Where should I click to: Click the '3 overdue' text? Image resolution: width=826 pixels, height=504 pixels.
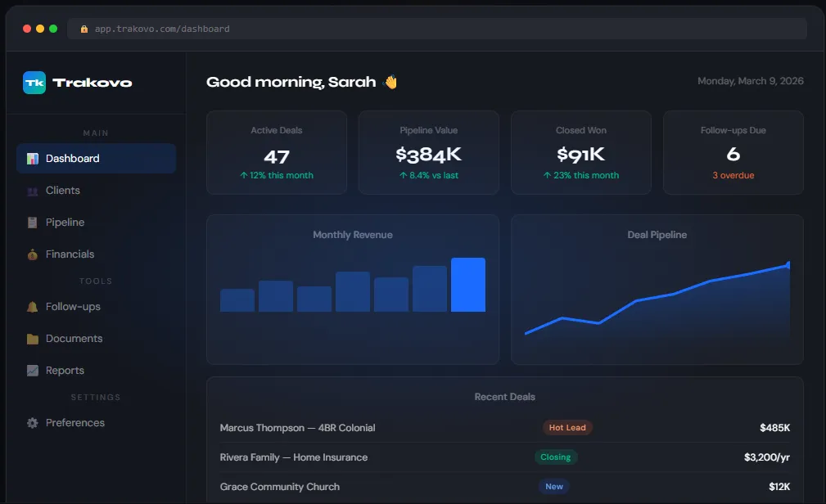click(733, 175)
